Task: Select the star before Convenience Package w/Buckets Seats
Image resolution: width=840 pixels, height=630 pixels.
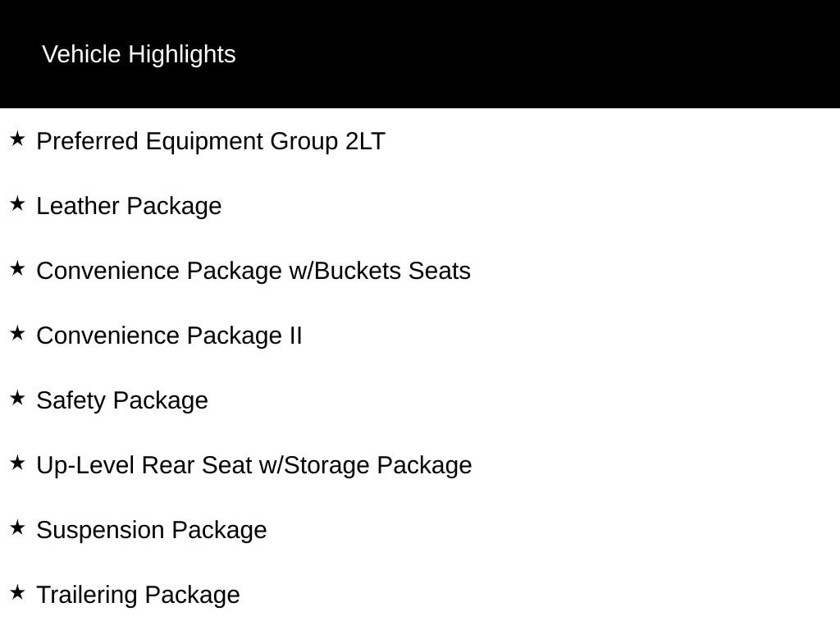Action: pos(17,268)
